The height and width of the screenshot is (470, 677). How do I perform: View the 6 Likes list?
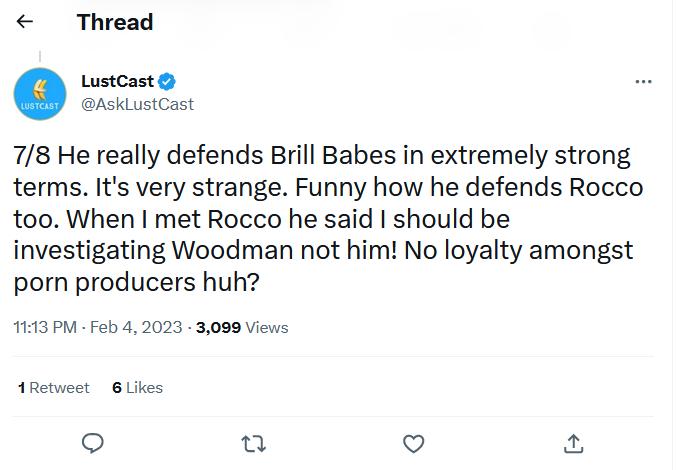coord(138,388)
